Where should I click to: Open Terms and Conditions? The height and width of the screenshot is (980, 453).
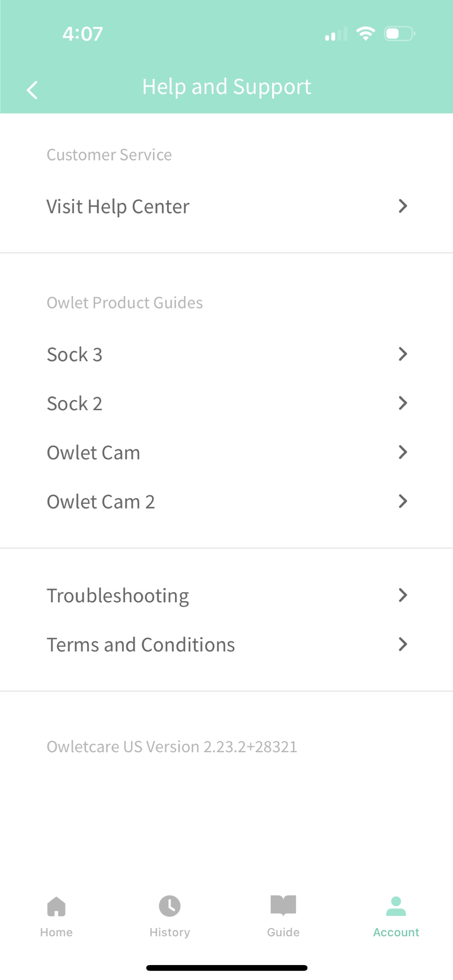tap(226, 645)
